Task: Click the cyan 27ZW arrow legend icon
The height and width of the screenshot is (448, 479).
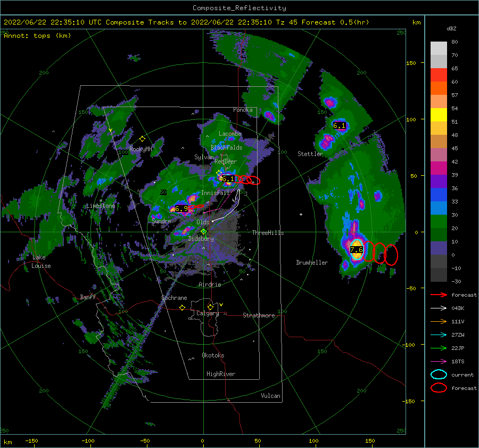Action: [x=439, y=335]
